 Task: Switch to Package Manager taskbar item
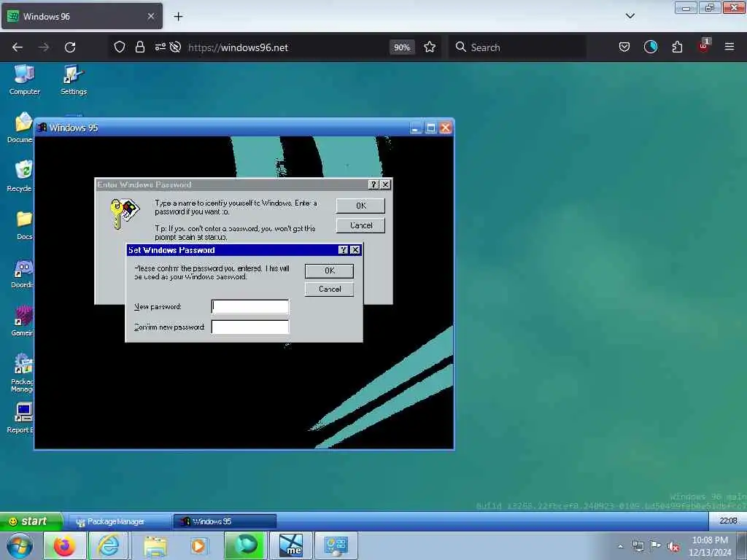pos(117,521)
